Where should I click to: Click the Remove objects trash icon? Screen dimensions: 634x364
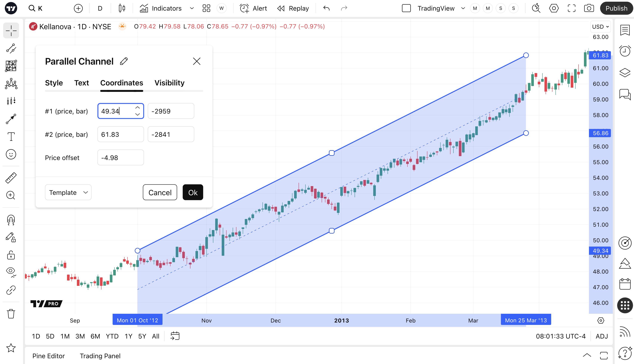pos(11,314)
